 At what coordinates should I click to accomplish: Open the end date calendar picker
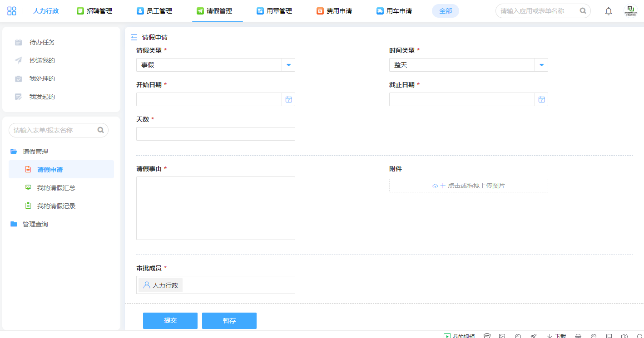pos(541,99)
